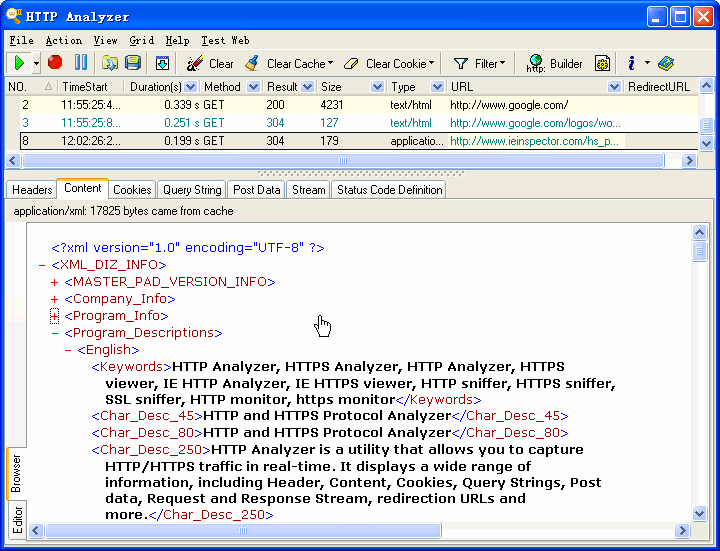Expand the MASTER_PAD_VERSION_INFO XML node
The height and width of the screenshot is (551, 720).
point(55,282)
